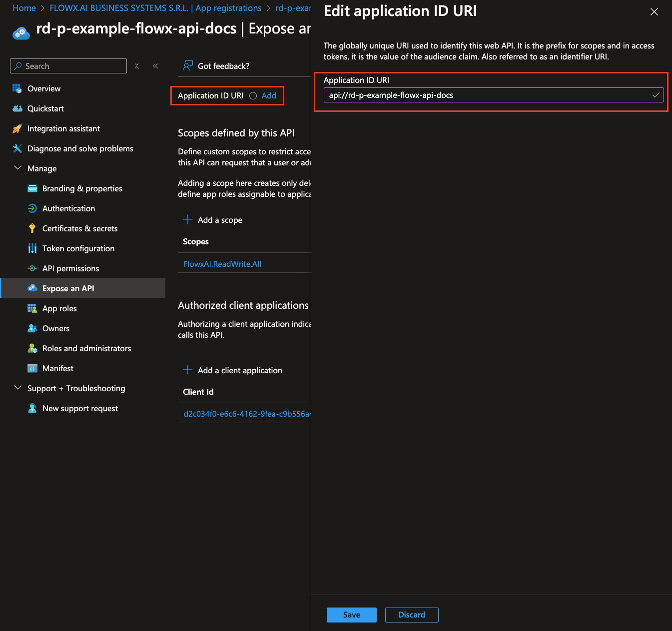This screenshot has width=672, height=631.
Task: Focus the Application ID URI text field
Action: click(494, 95)
